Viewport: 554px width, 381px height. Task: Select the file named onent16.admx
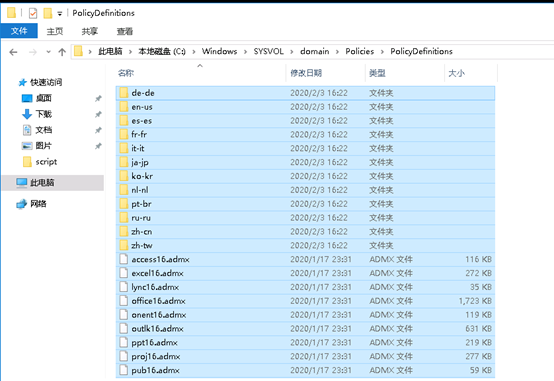coord(159,315)
